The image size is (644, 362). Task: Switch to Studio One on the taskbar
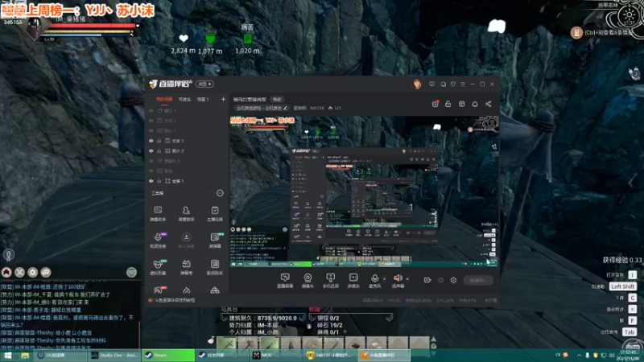click(114, 356)
